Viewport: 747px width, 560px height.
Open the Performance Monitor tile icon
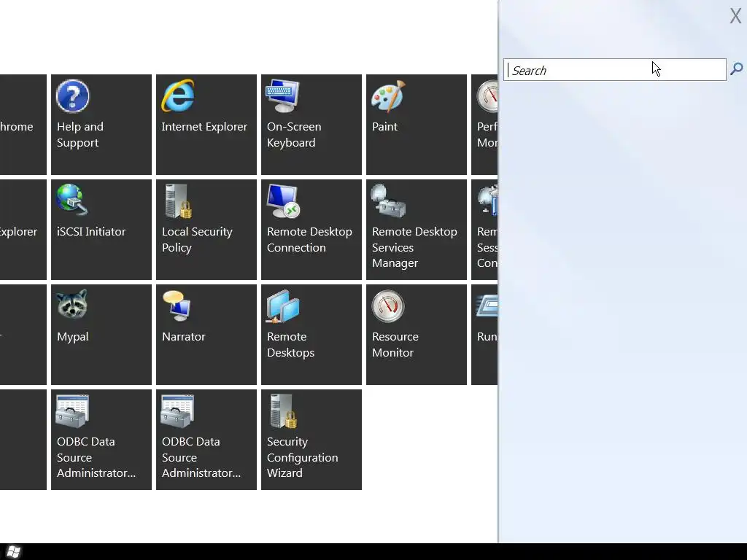pyautogui.click(x=487, y=96)
